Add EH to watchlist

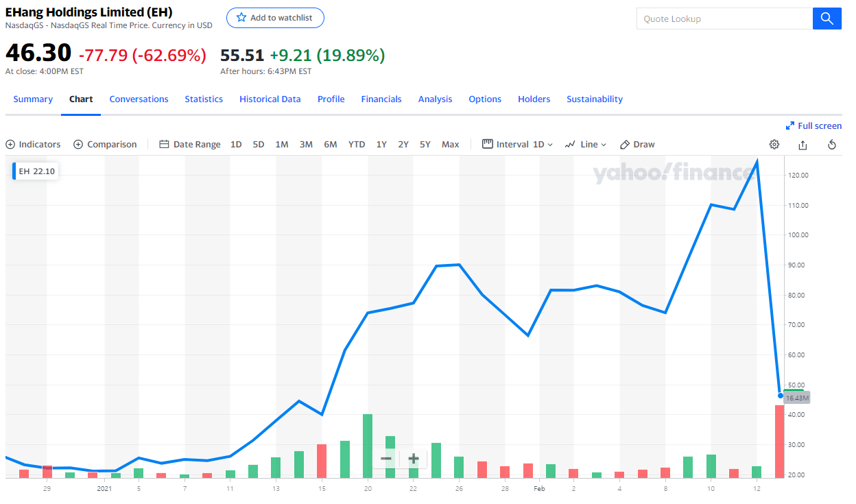point(275,18)
